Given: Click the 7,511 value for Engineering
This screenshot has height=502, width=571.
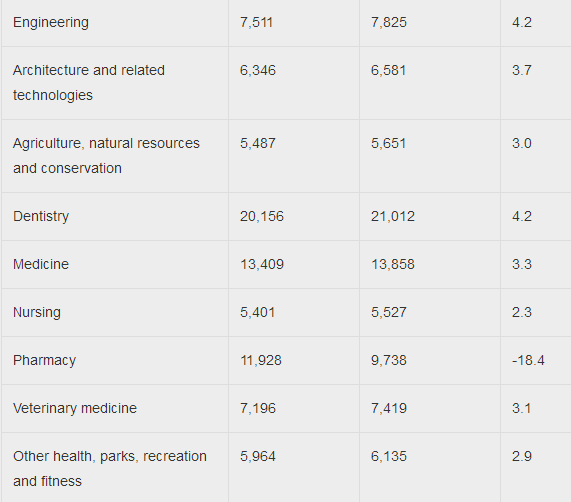Looking at the screenshot, I should click(x=256, y=22).
